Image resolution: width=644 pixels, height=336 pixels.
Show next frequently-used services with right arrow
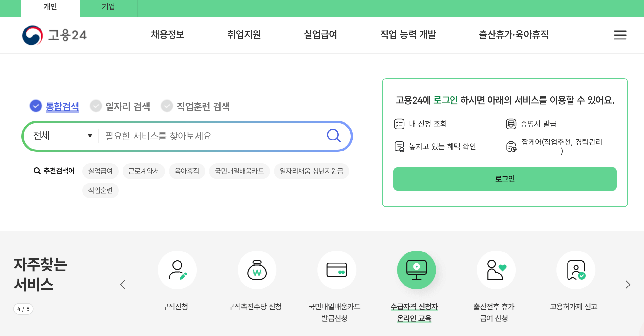coord(627,285)
